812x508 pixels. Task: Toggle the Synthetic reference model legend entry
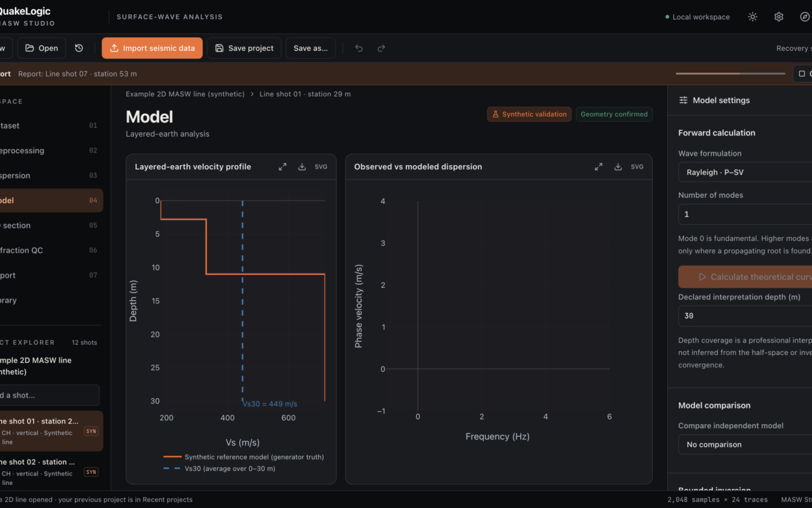[244, 457]
